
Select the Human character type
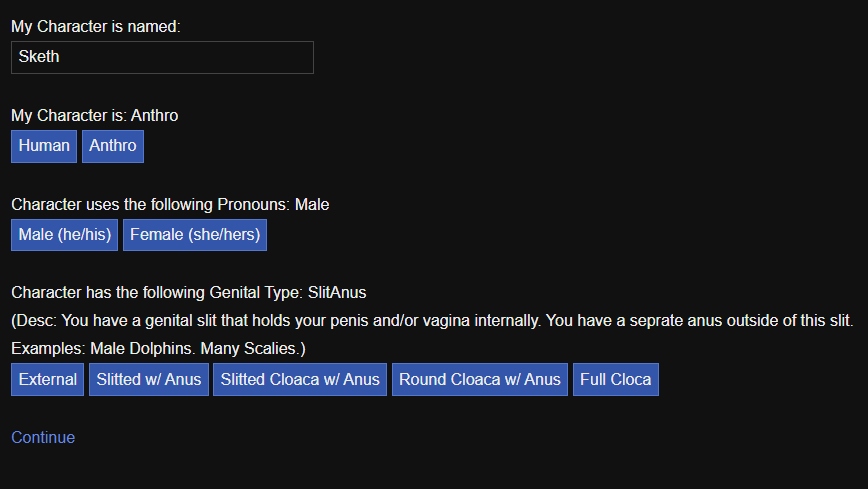(44, 146)
